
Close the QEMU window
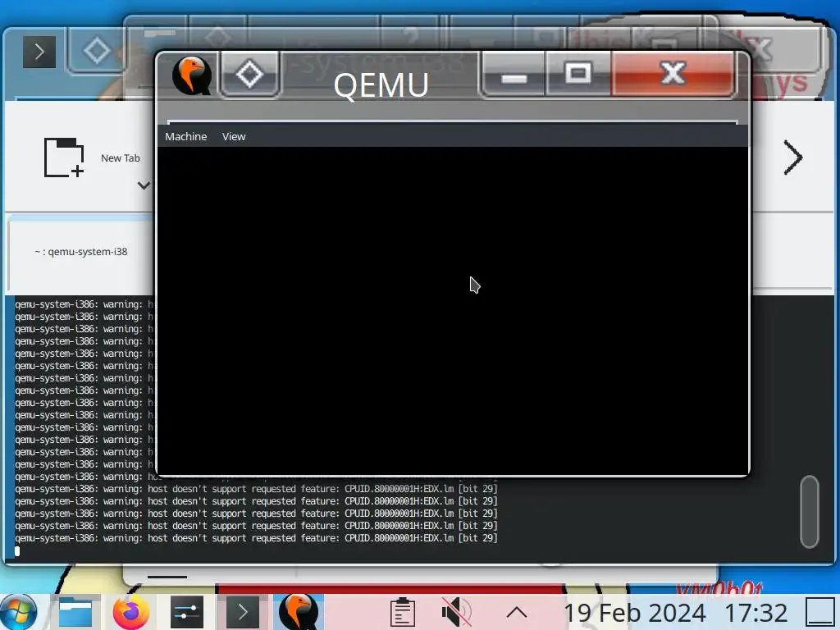click(x=673, y=74)
